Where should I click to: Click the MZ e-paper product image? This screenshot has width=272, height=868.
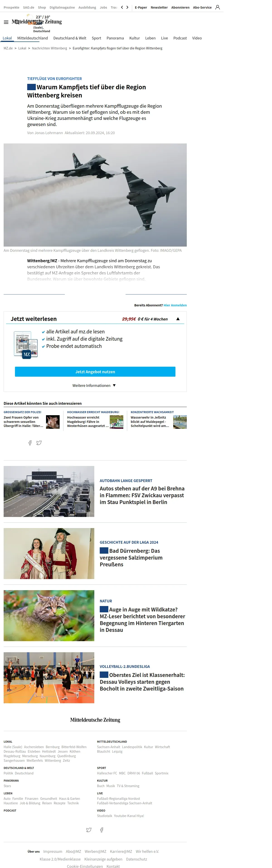(x=26, y=345)
